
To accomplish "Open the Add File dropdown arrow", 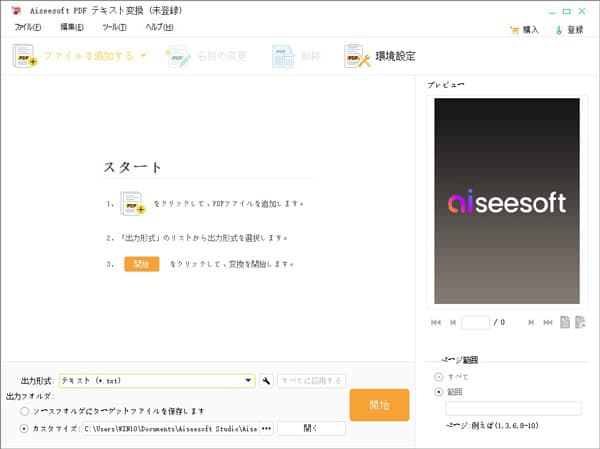I will [143, 56].
